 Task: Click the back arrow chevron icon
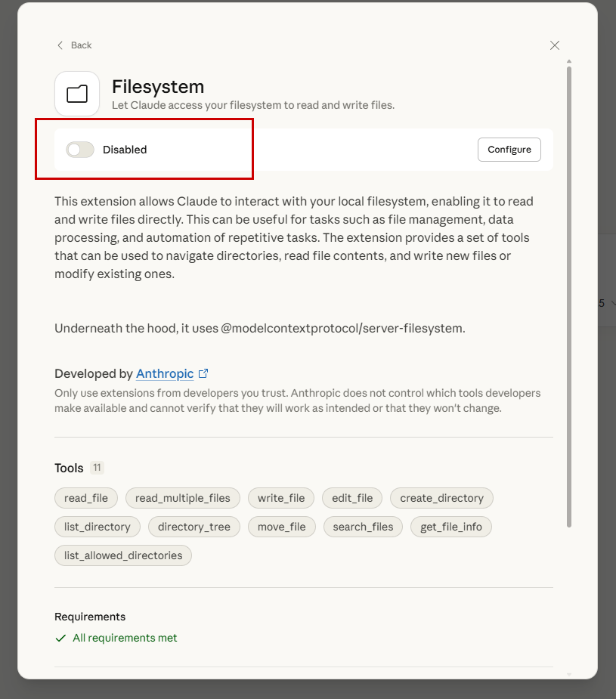click(60, 45)
